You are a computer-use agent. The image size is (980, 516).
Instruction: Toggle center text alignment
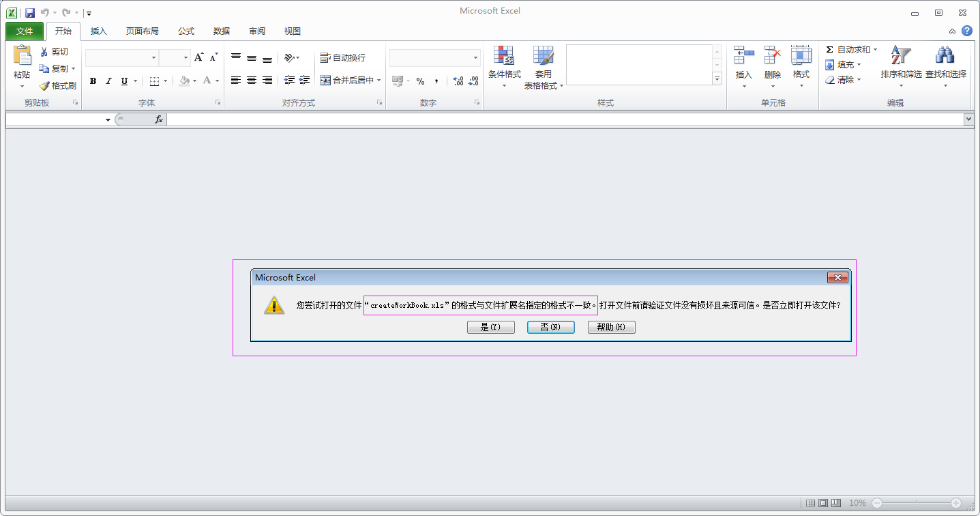pos(252,81)
